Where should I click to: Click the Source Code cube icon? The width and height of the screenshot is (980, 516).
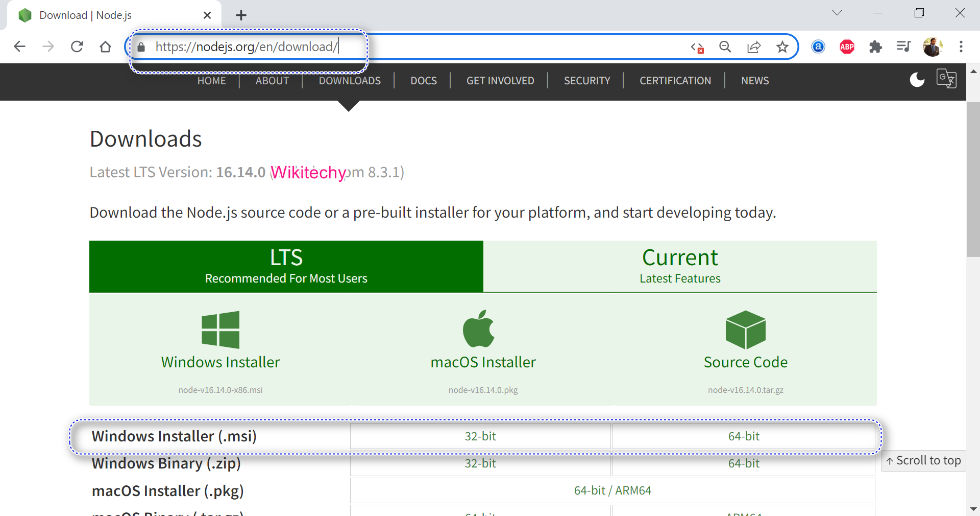(x=745, y=330)
